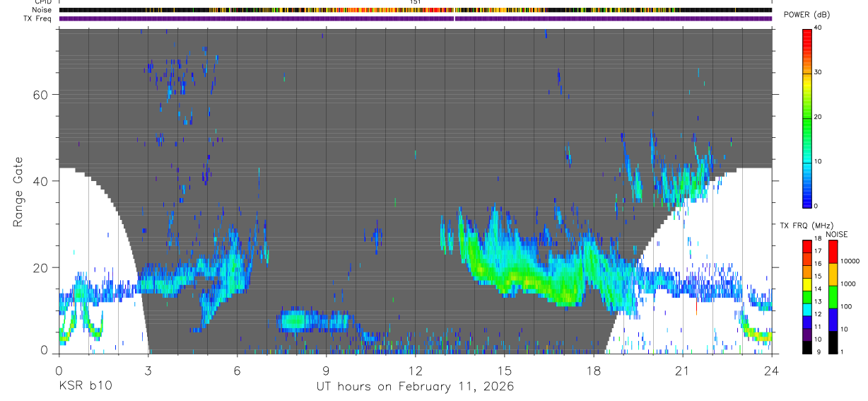Screen dimensions: 868x401
Task: Click the "60" tick on the Range Gate axis
Action: [40, 95]
